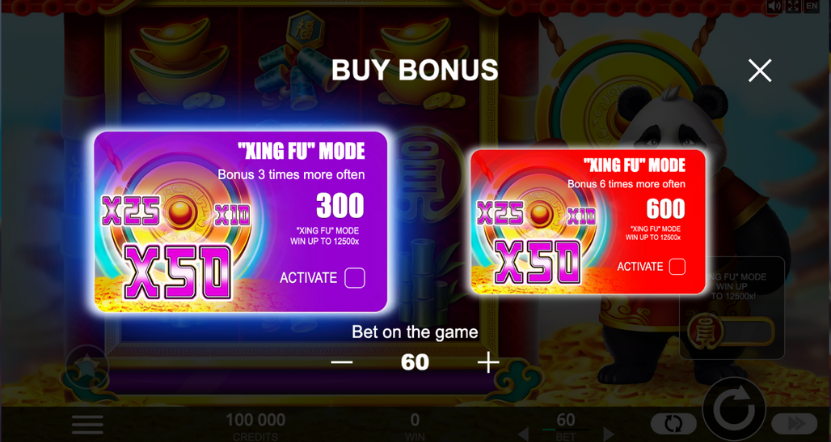Toggle fullscreen mode icon
This screenshot has width=831, height=442.
pos(793,6)
